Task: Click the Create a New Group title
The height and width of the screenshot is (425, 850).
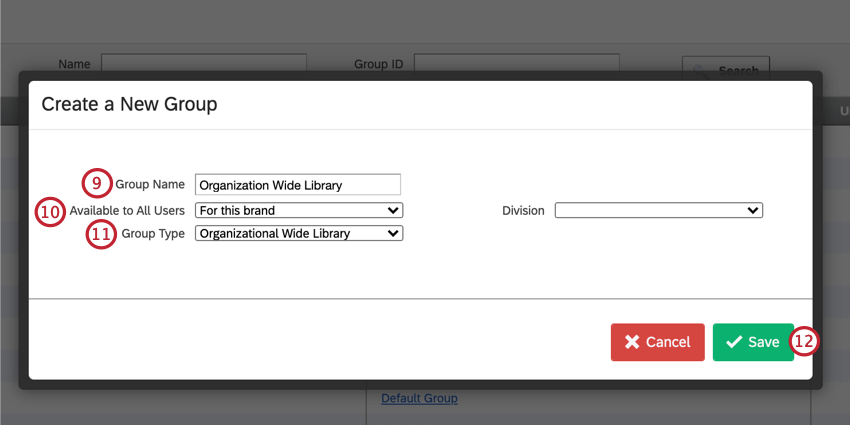Action: tap(129, 103)
